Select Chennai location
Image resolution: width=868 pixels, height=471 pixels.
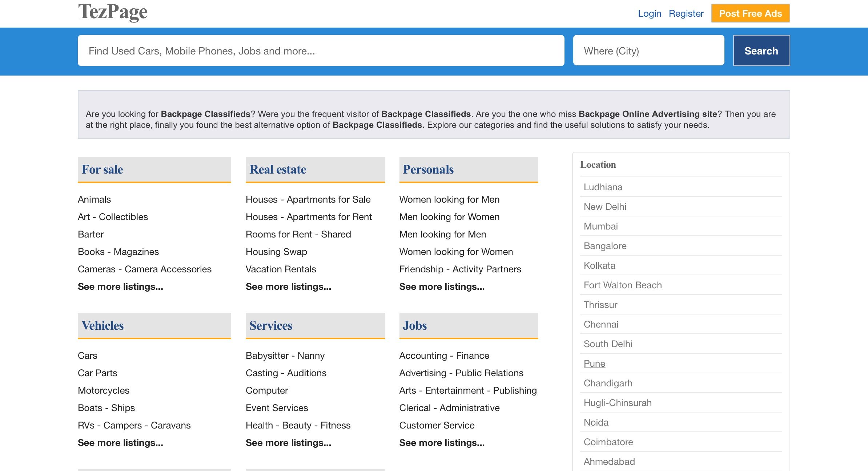coord(601,324)
